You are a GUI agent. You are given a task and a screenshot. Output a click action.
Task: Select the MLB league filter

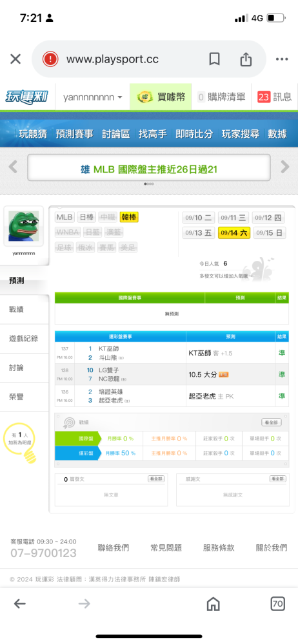[65, 217]
